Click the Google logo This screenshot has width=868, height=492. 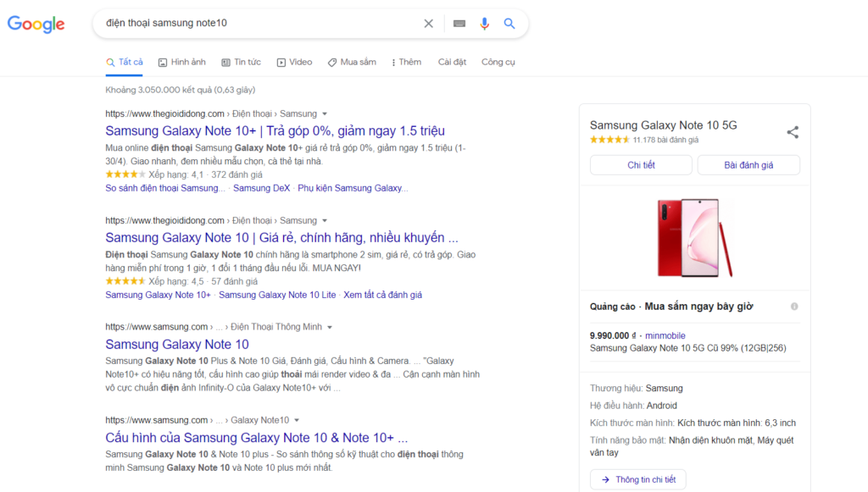[x=36, y=24]
